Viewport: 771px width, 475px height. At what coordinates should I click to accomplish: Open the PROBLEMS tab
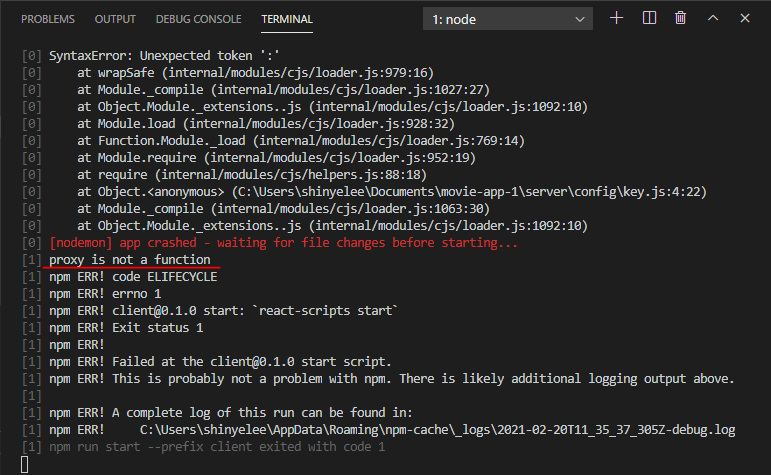pos(48,19)
